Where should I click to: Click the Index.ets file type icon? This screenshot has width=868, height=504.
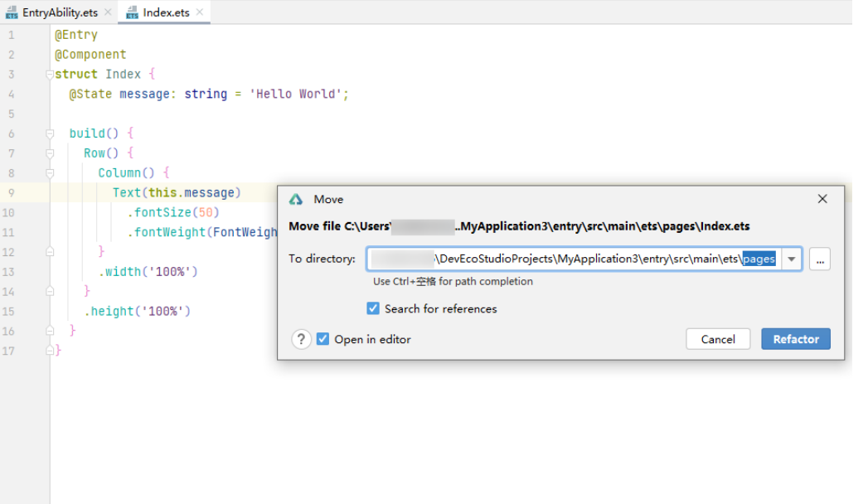[133, 12]
